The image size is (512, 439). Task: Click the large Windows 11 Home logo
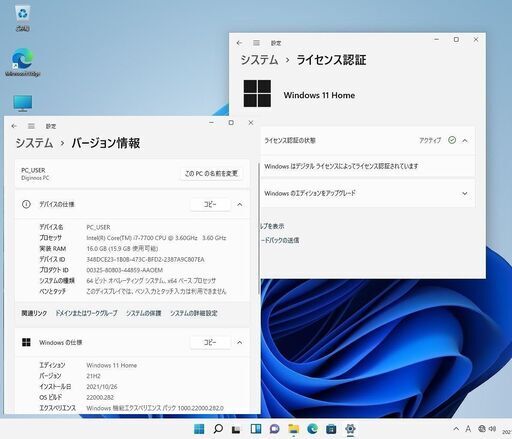pyautogui.click(x=257, y=94)
